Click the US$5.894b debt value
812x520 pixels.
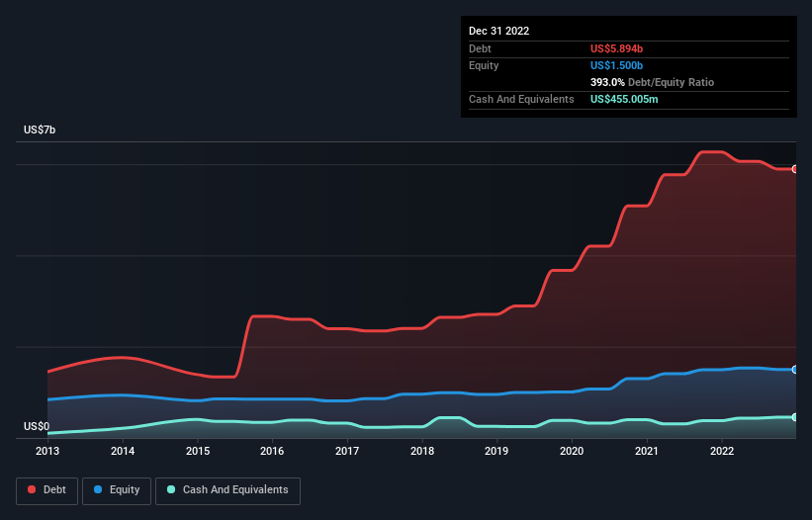click(616, 48)
